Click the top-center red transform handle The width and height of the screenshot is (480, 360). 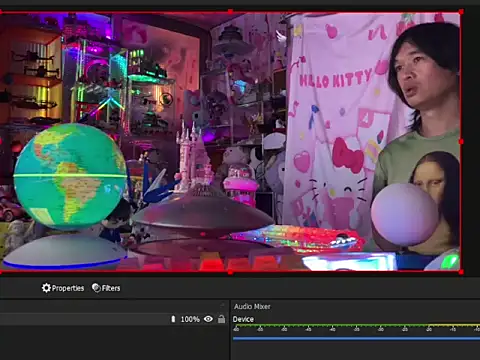point(230,12)
